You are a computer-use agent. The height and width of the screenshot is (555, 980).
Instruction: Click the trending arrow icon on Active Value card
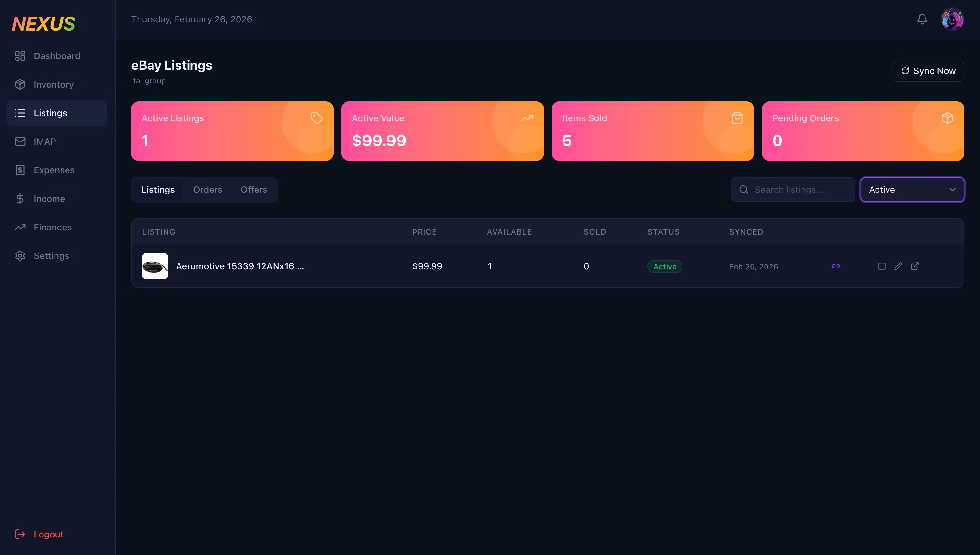(527, 118)
